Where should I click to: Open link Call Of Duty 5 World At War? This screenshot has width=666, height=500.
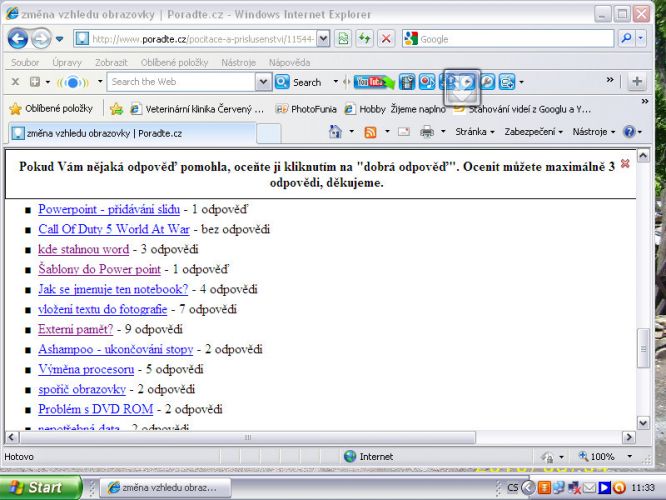coord(114,229)
